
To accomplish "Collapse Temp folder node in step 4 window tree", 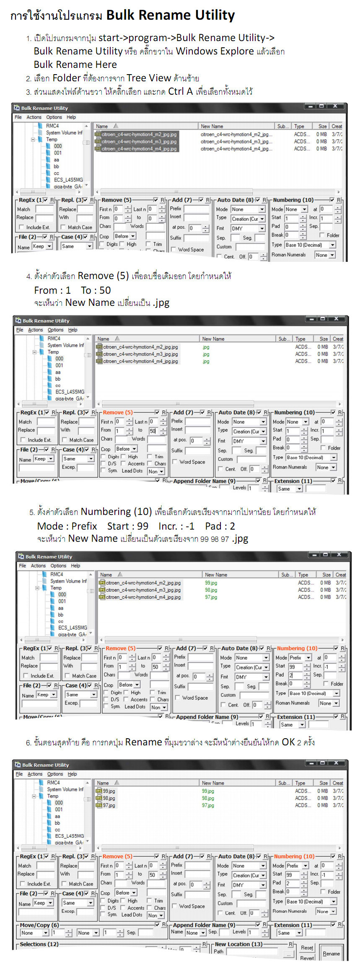I will click(35, 352).
